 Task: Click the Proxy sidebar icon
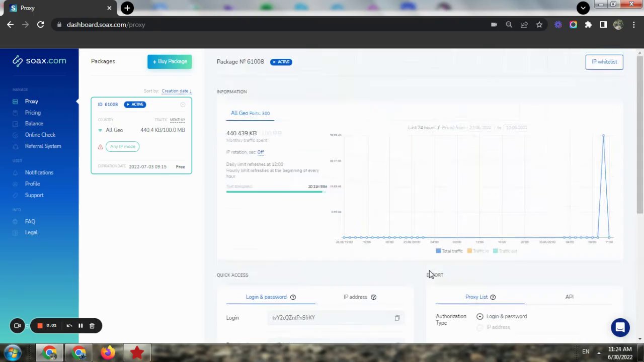point(15,102)
